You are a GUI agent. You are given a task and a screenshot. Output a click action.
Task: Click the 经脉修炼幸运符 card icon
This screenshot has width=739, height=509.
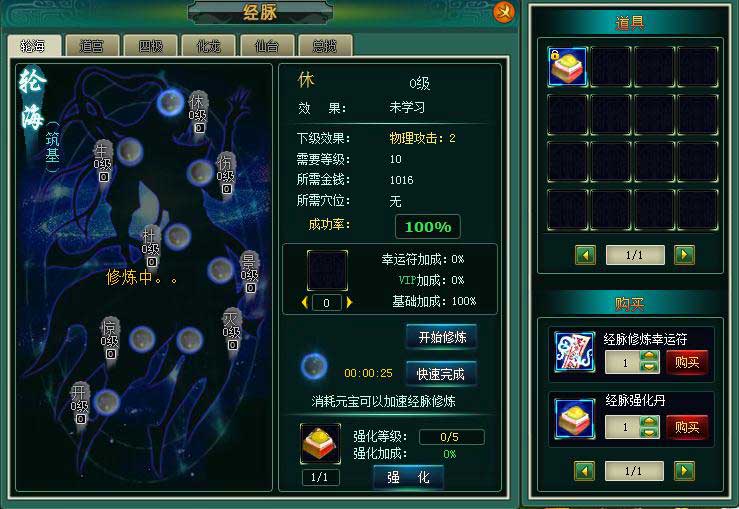point(575,352)
